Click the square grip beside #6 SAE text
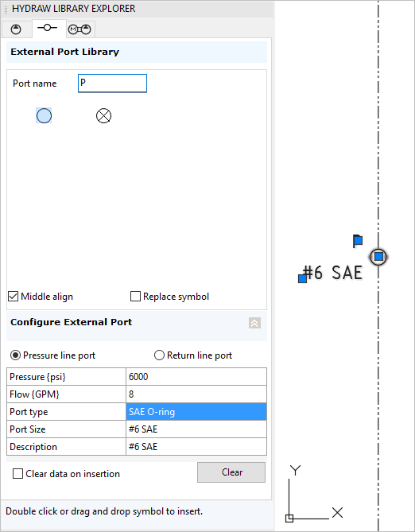 pyautogui.click(x=302, y=278)
